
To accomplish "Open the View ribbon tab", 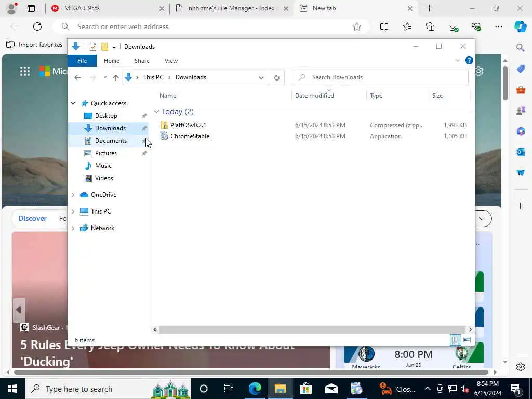I will pyautogui.click(x=171, y=61).
